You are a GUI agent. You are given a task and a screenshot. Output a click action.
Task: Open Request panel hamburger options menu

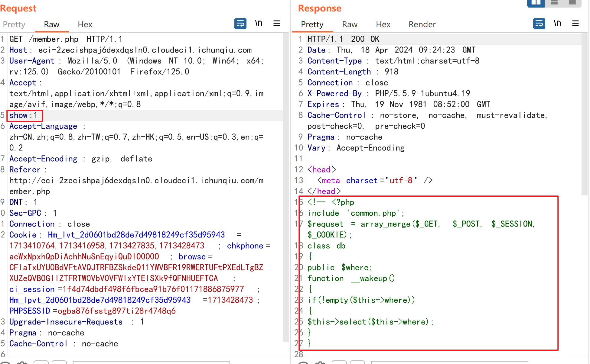(276, 24)
